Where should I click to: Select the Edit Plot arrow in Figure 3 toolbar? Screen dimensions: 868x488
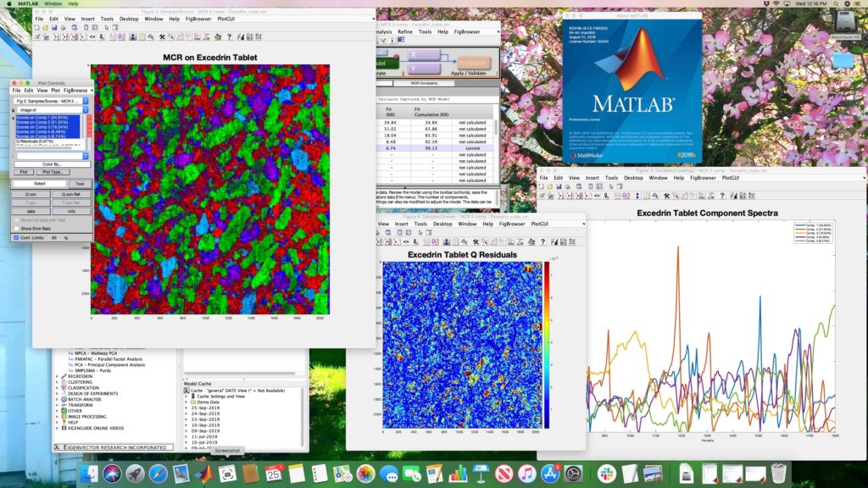point(611,186)
